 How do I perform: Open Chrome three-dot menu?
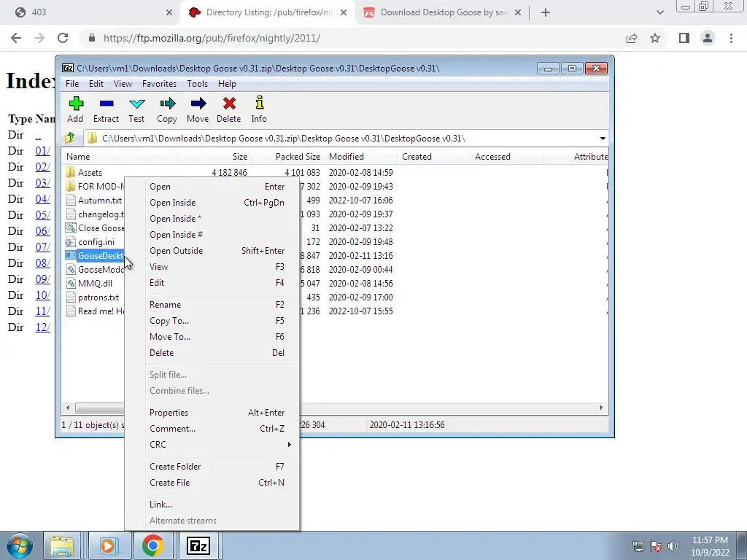(x=731, y=38)
